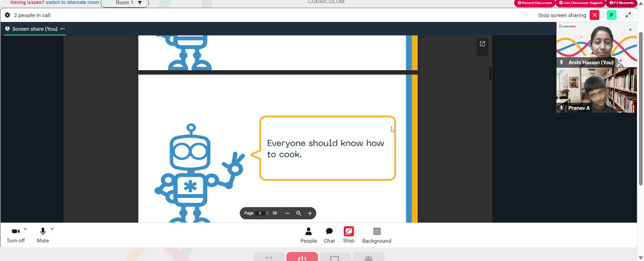Click the magnifier reset zoom icon
Viewport: 644px width, 261px height.
tap(299, 213)
